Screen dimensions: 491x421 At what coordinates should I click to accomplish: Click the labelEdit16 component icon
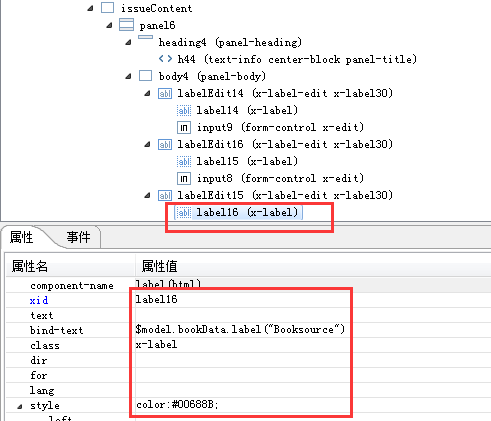165,144
